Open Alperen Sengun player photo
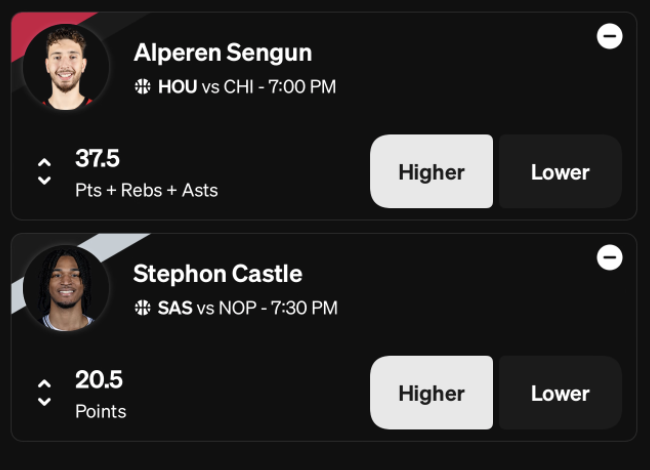The image size is (650, 470). pos(66,67)
